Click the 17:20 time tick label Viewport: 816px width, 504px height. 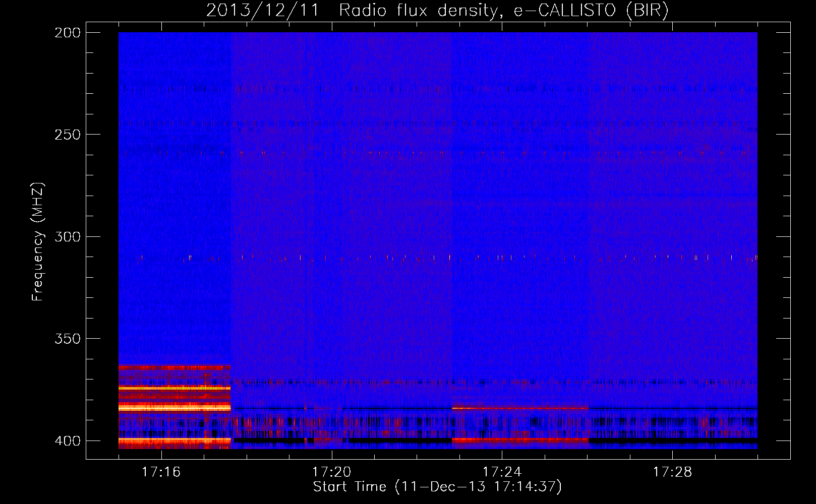click(x=331, y=472)
